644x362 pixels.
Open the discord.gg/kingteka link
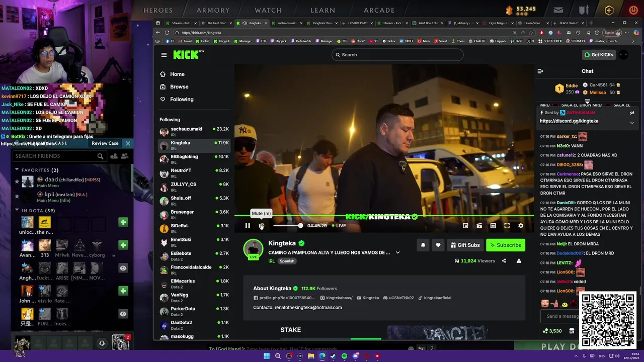pos(569,121)
